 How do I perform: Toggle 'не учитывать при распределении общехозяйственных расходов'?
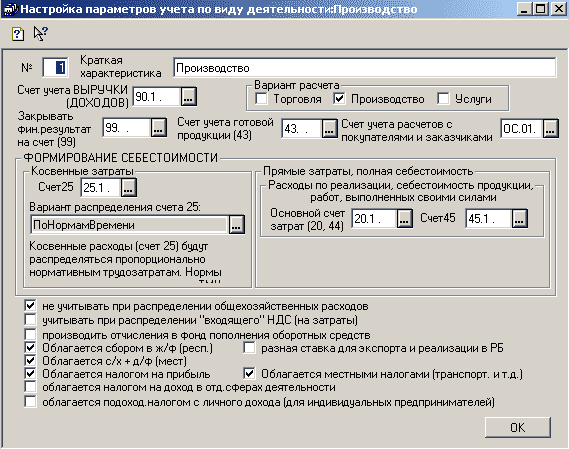[31, 306]
